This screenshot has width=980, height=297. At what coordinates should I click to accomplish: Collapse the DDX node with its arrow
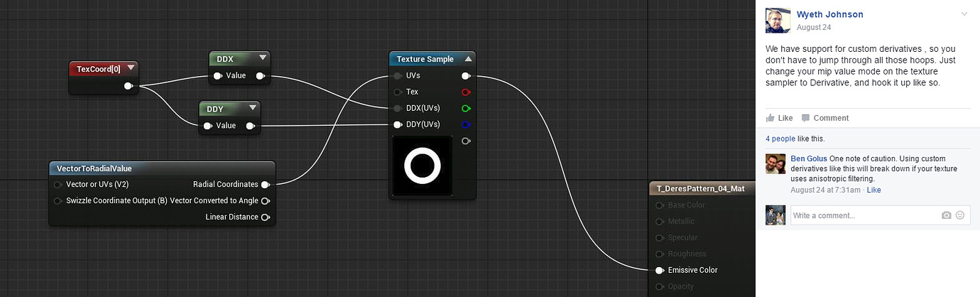coord(263,58)
